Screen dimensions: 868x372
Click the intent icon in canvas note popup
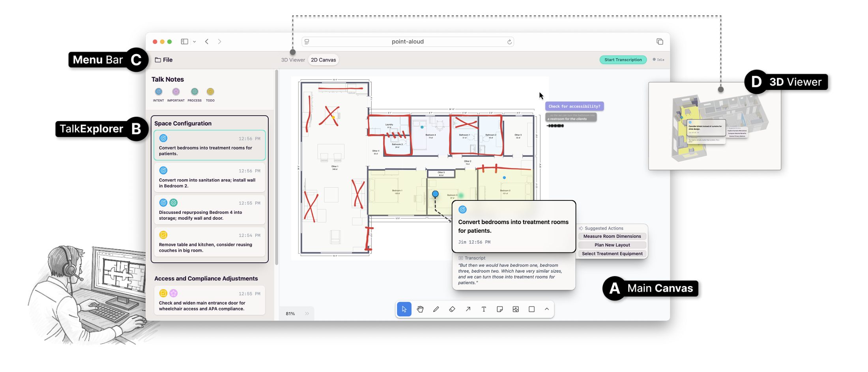pyautogui.click(x=462, y=209)
